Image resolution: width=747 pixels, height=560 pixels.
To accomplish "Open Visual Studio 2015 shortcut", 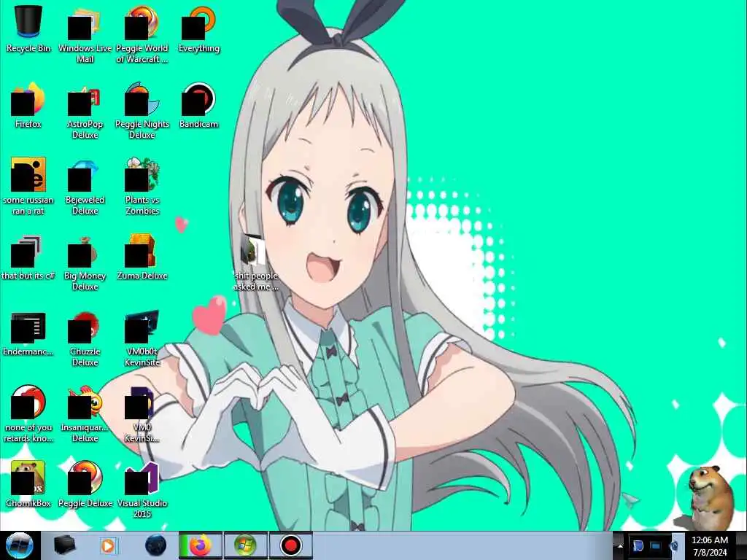I will coord(142,489).
